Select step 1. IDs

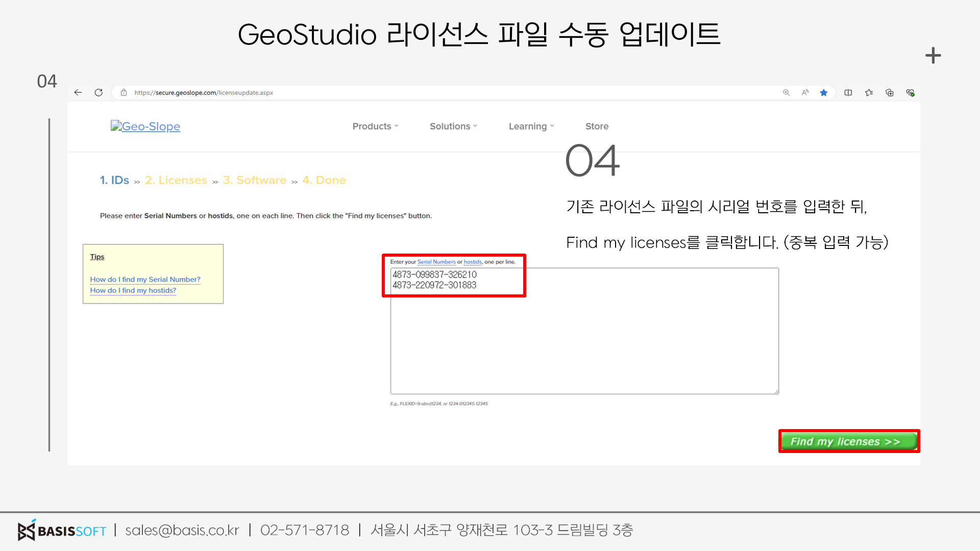tap(114, 180)
